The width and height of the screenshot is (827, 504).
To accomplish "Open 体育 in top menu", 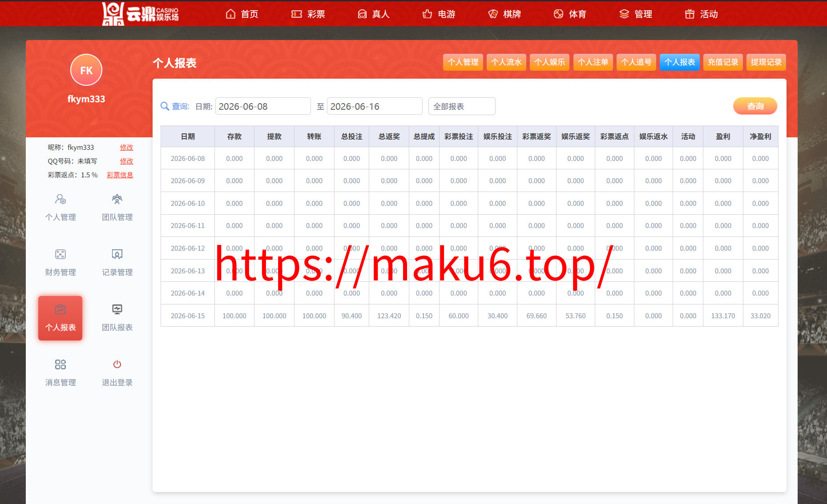I will click(x=577, y=14).
